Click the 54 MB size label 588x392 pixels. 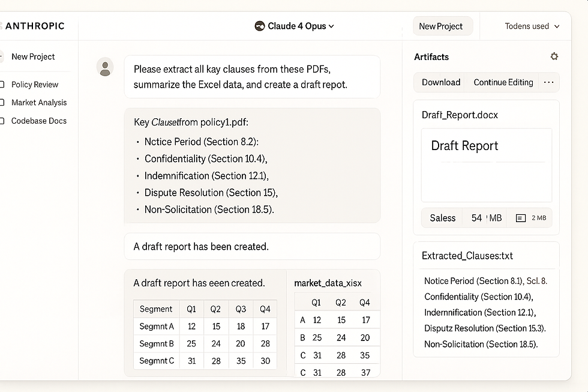coord(487,218)
